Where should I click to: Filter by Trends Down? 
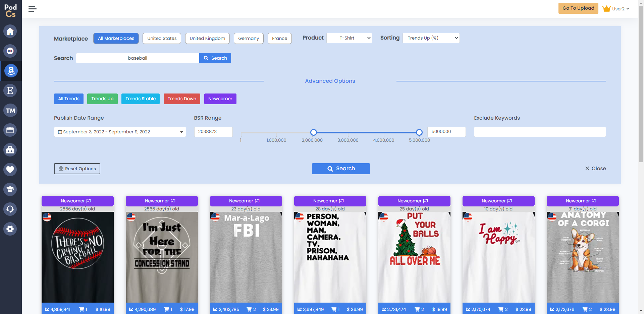pos(182,99)
